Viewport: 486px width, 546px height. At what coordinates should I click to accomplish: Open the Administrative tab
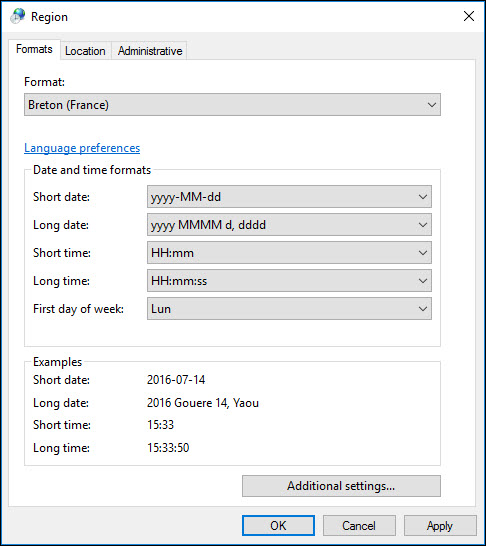(x=150, y=51)
